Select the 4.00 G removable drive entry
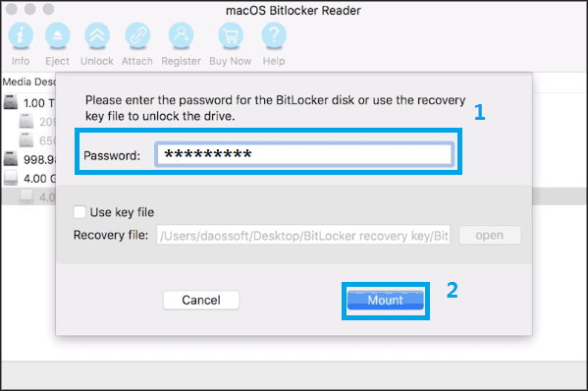The height and width of the screenshot is (391, 588). pyautogui.click(x=29, y=178)
